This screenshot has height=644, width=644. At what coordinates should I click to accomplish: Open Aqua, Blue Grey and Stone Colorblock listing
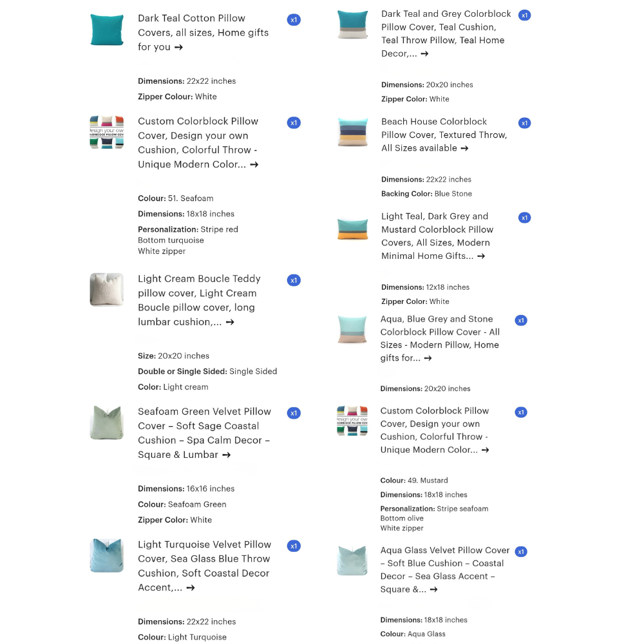click(440, 339)
